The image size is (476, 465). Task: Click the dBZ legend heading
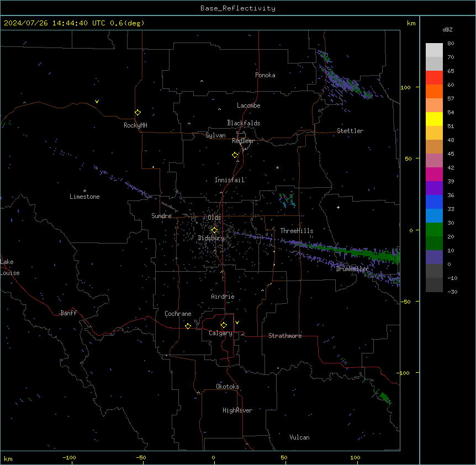(447, 29)
